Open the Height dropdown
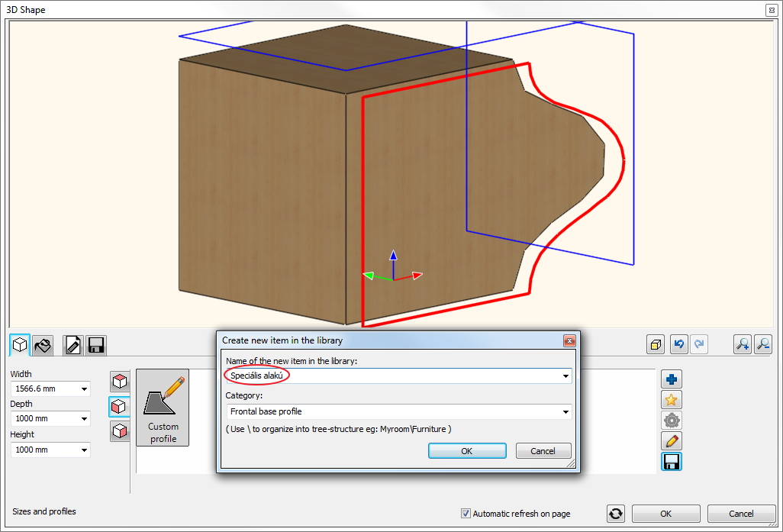Screen dimensions: 783x532 click(x=84, y=450)
